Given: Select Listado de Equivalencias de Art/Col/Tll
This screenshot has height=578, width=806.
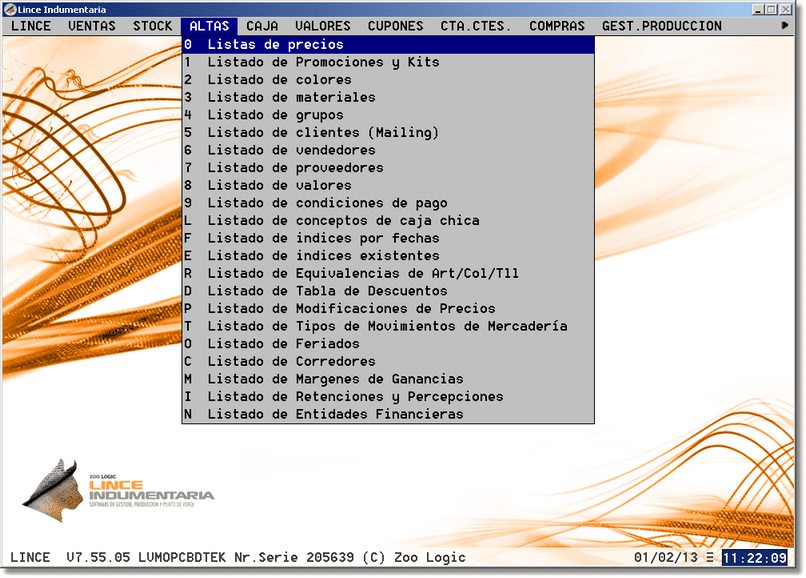Looking at the screenshot, I should tap(389, 273).
